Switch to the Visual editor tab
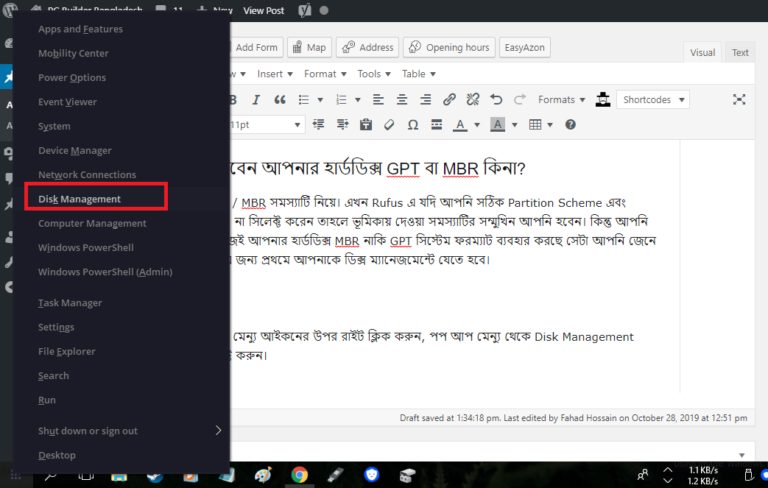 click(x=702, y=52)
